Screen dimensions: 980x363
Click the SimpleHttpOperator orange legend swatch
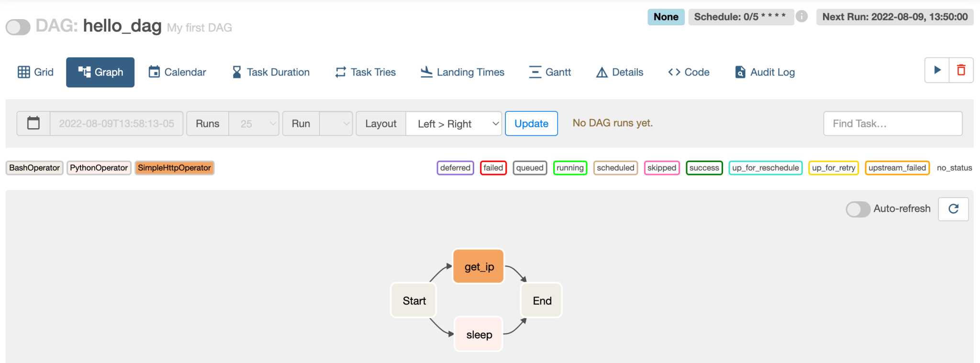[174, 168]
